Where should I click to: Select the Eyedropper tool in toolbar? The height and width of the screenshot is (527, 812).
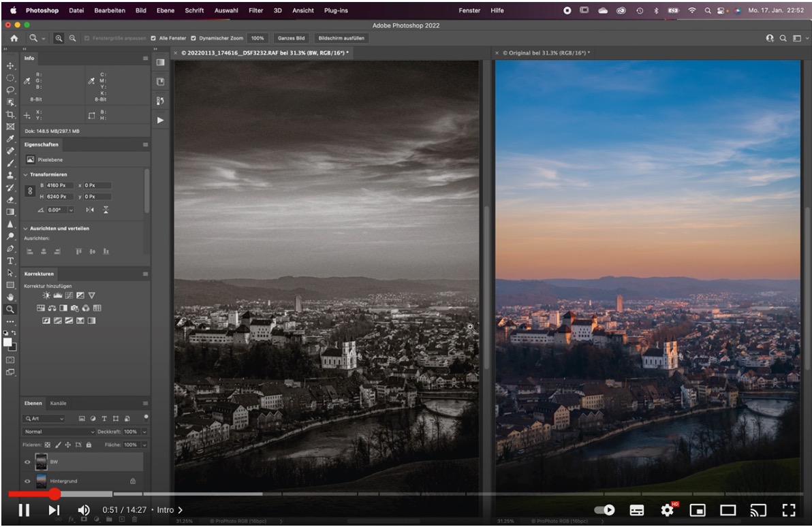[10, 138]
